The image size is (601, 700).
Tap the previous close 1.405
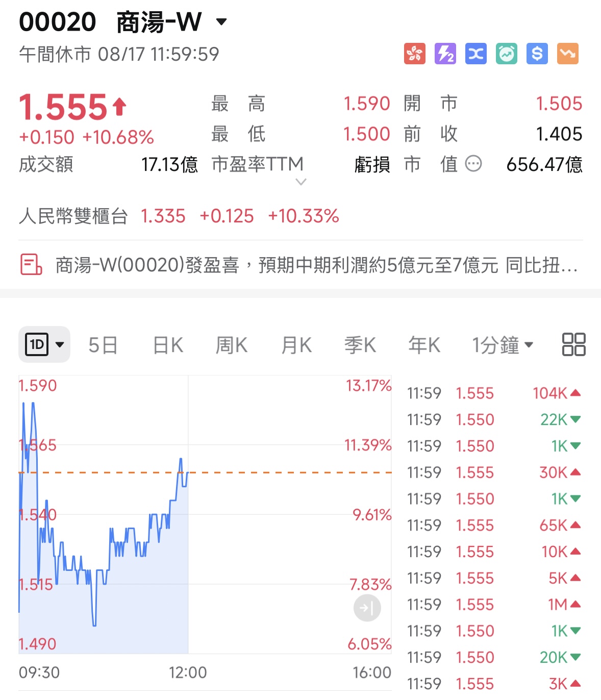point(559,134)
